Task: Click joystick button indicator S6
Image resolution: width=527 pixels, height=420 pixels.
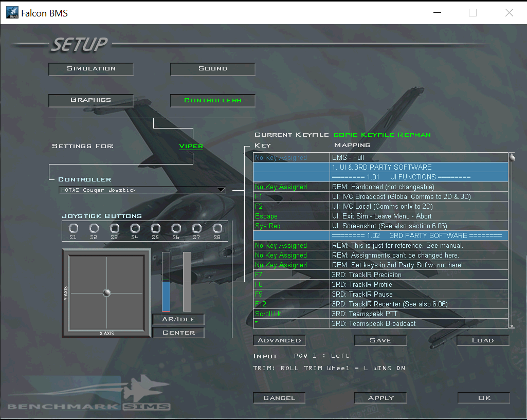Action: tap(176, 229)
